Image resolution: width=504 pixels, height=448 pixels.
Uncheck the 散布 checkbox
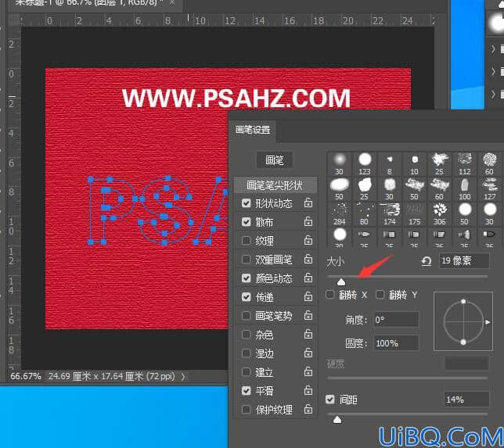tap(247, 221)
